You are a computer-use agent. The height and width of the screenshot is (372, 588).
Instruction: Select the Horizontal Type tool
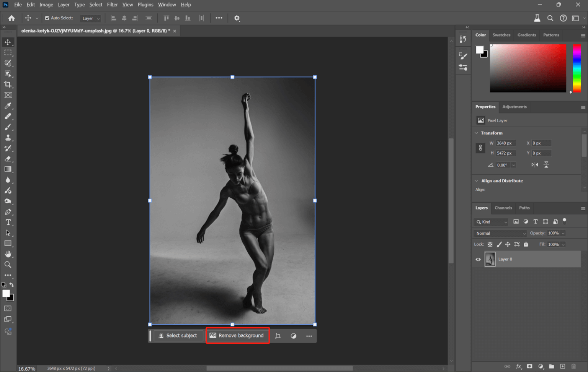(8, 223)
